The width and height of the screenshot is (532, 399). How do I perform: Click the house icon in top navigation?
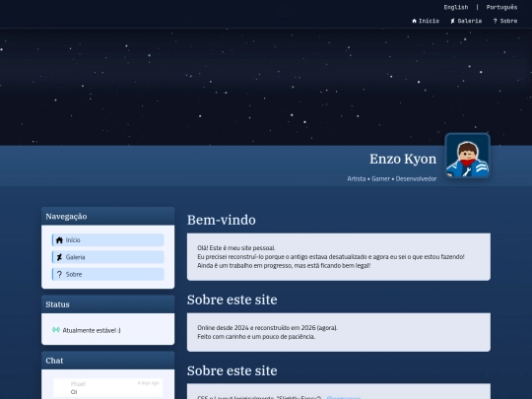click(414, 21)
